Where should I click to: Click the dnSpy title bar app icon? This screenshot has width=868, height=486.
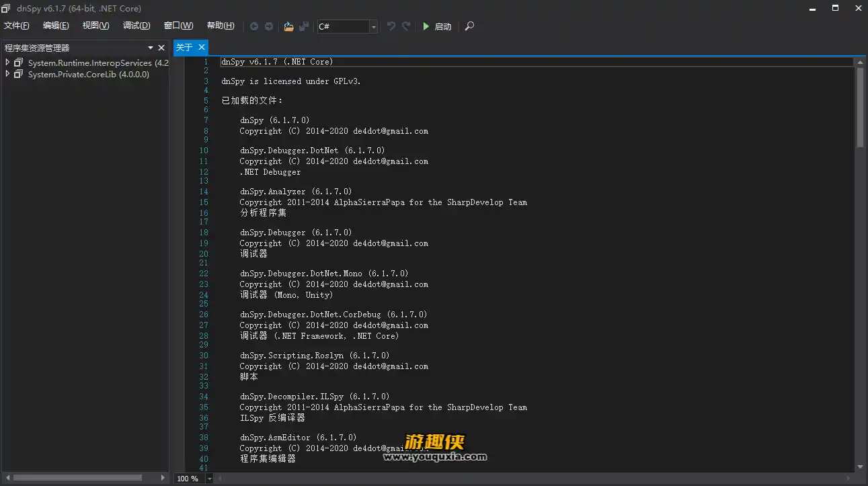tap(6, 8)
